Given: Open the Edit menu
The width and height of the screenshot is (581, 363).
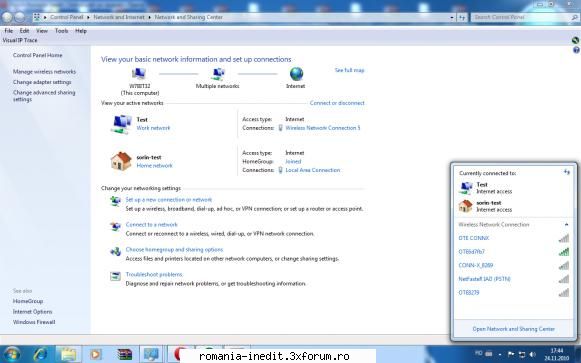Looking at the screenshot, I should pyautogui.click(x=24, y=31).
